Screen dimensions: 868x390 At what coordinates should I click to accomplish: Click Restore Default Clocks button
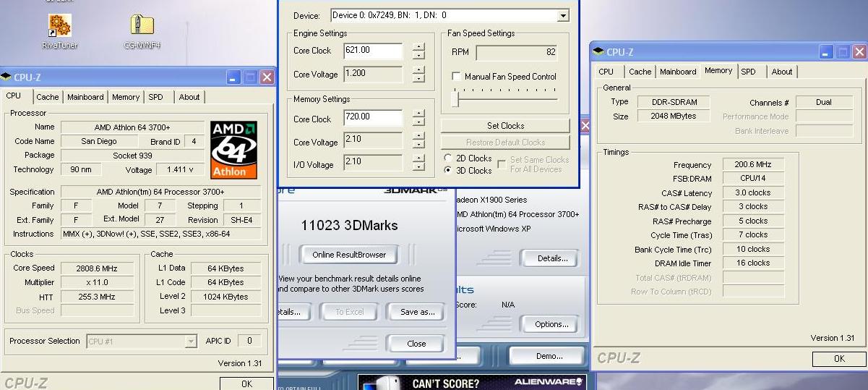click(x=505, y=142)
